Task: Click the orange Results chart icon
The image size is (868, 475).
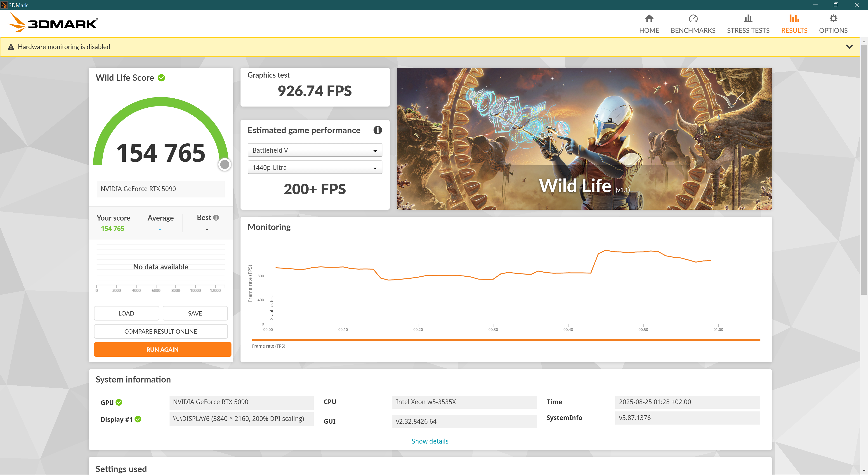Action: pos(794,18)
